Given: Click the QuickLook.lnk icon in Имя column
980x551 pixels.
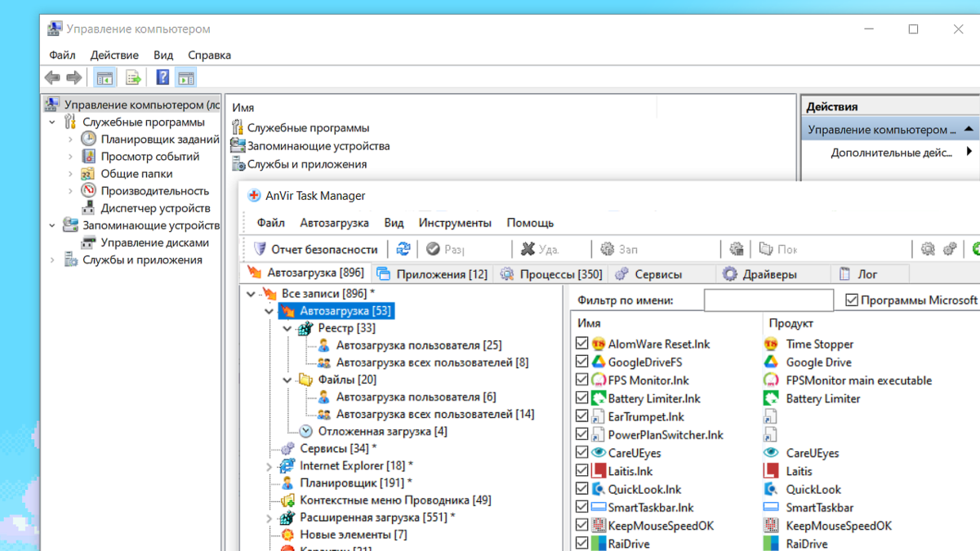Looking at the screenshot, I should [599, 489].
